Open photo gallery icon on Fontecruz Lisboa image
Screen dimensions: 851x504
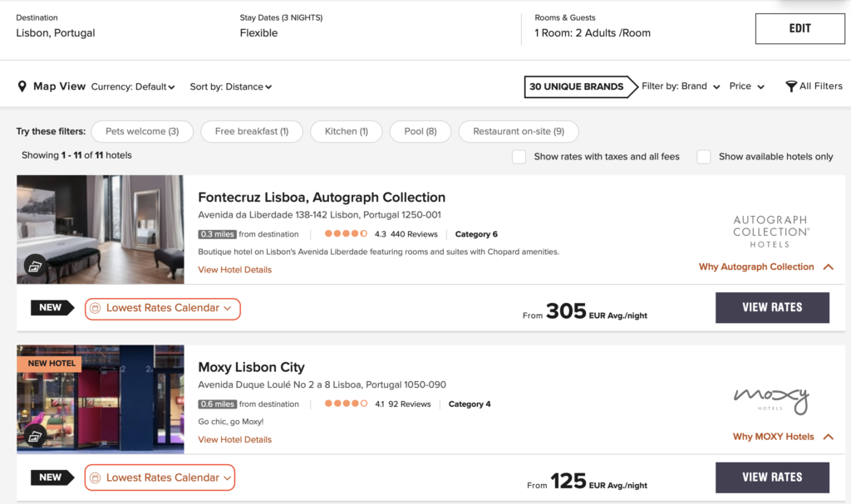click(x=34, y=267)
